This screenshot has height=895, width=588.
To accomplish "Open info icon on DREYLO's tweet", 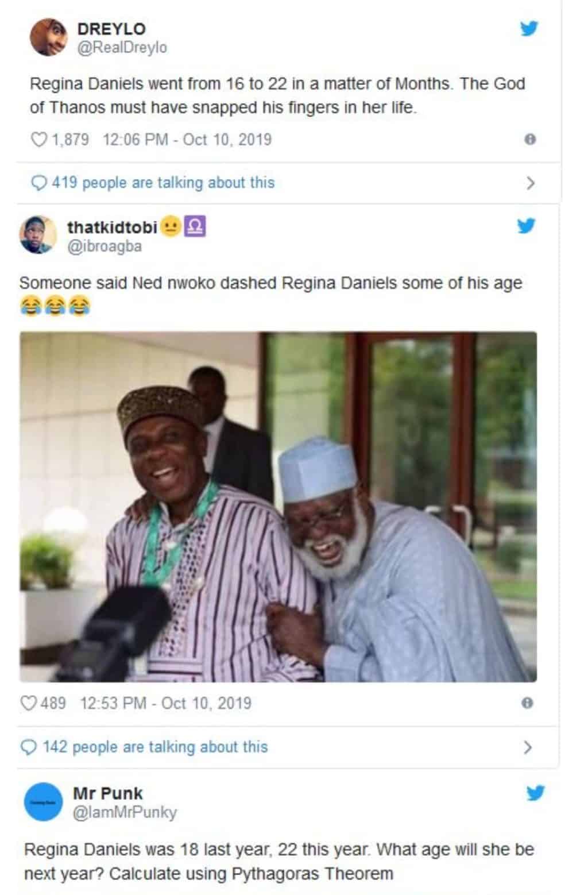I will pos(530,140).
